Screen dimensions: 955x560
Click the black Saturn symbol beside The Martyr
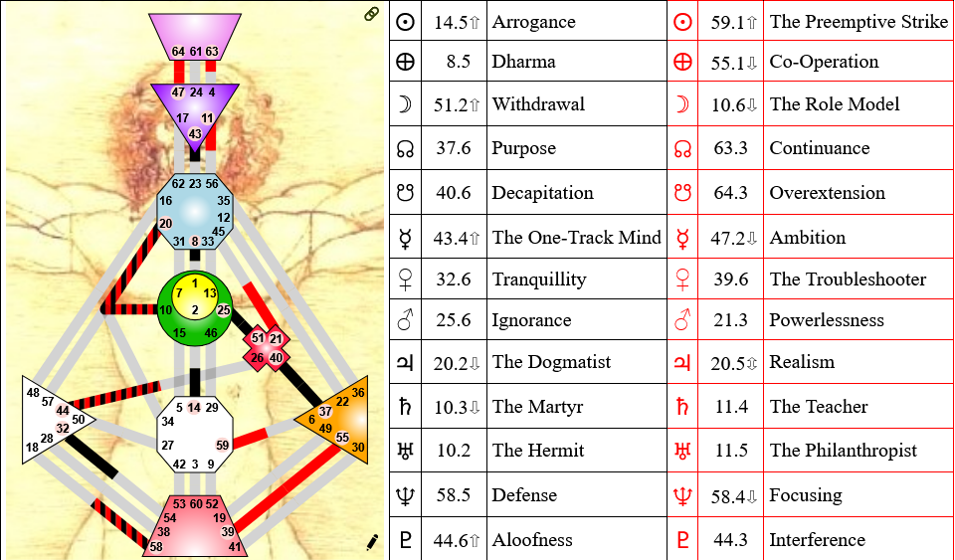405,407
